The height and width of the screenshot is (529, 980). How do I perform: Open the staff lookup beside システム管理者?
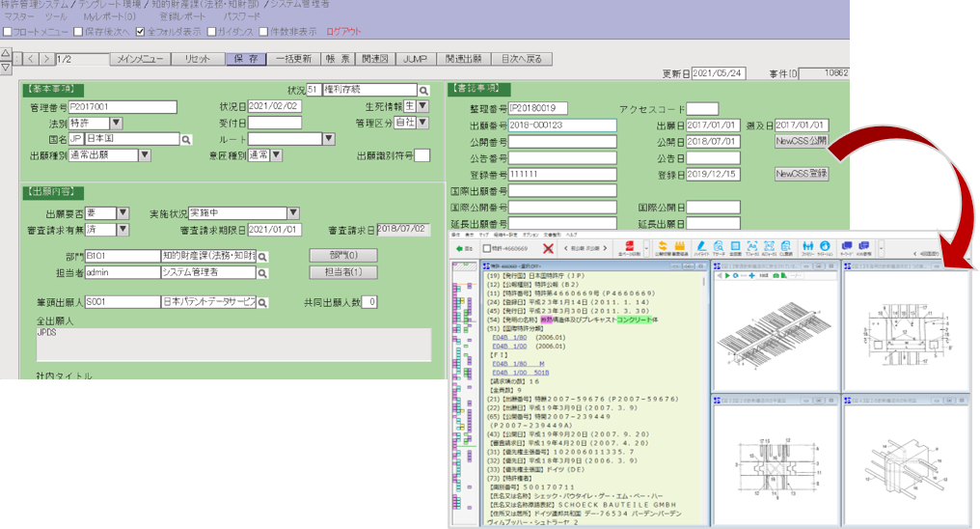(262, 273)
